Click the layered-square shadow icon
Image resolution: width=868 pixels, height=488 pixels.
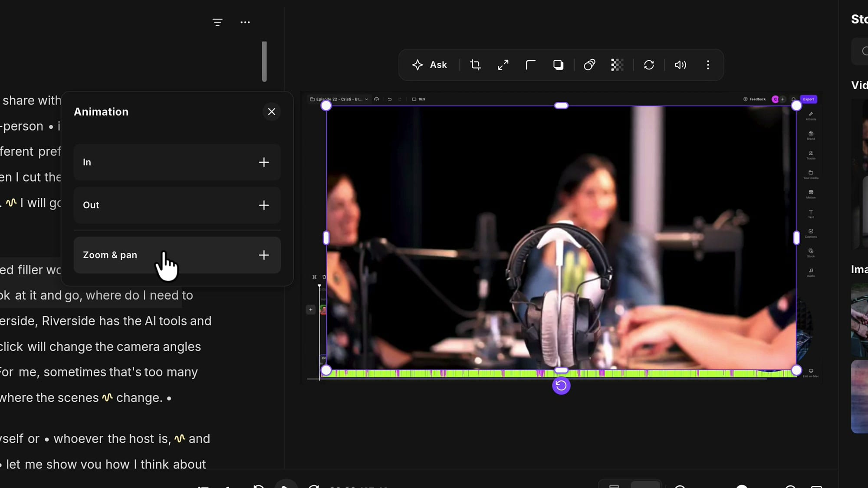[558, 65]
